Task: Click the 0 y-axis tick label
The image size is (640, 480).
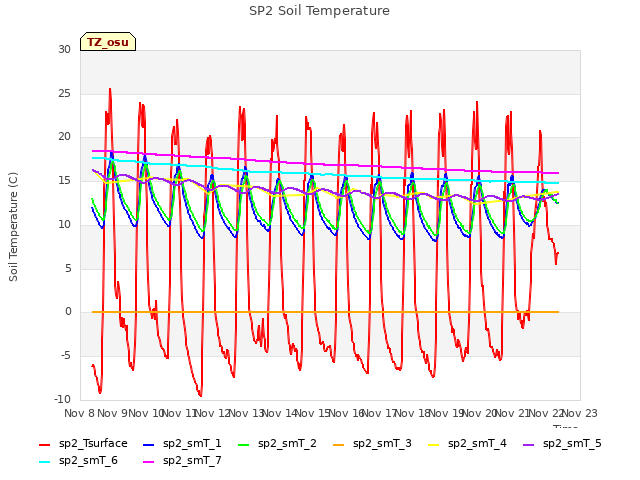Action: (68, 312)
